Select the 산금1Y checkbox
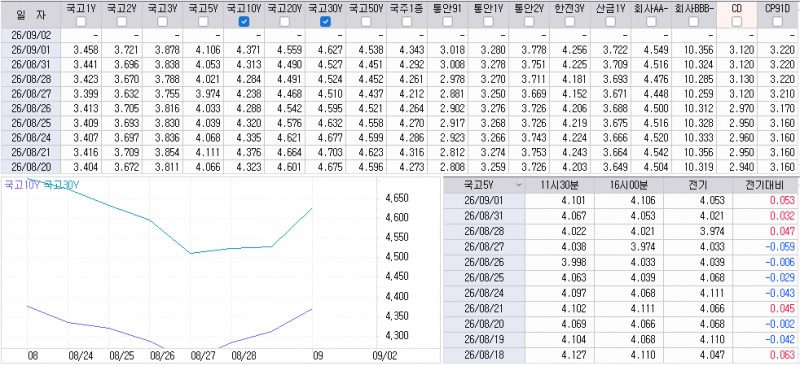The image size is (800, 366). tap(610, 21)
